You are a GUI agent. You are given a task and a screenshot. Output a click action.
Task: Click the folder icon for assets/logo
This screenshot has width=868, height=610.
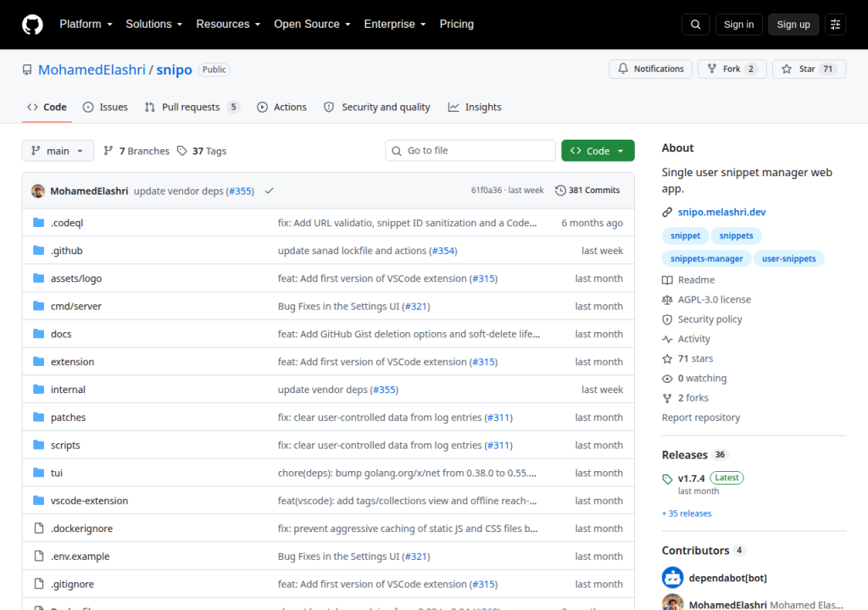[39, 278]
